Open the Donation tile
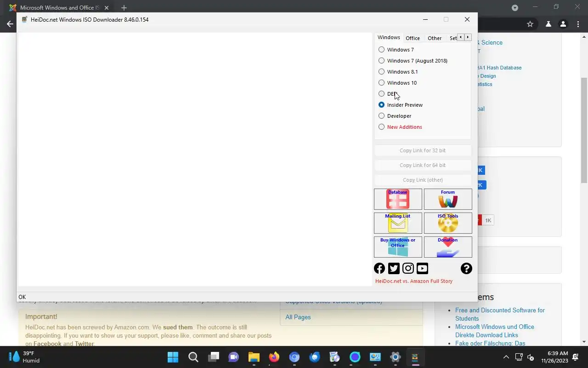Screen dimensions: 588x368 click(448, 247)
